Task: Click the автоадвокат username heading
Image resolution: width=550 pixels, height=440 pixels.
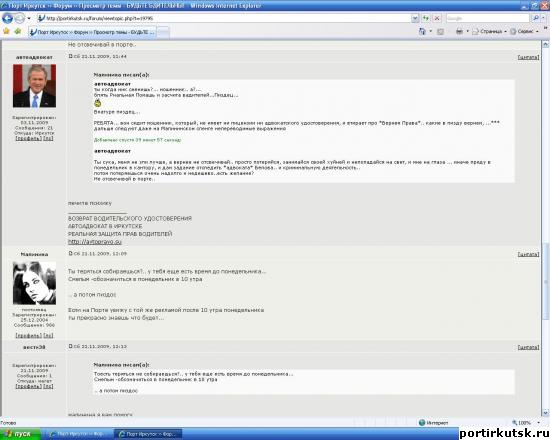Action: tap(34, 57)
